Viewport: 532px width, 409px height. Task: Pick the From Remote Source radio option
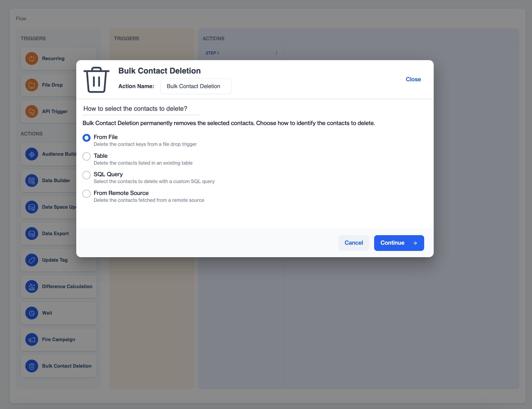tap(86, 194)
